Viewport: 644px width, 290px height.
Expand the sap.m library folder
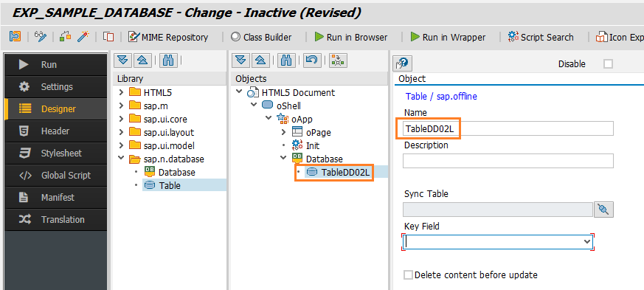[x=121, y=106]
